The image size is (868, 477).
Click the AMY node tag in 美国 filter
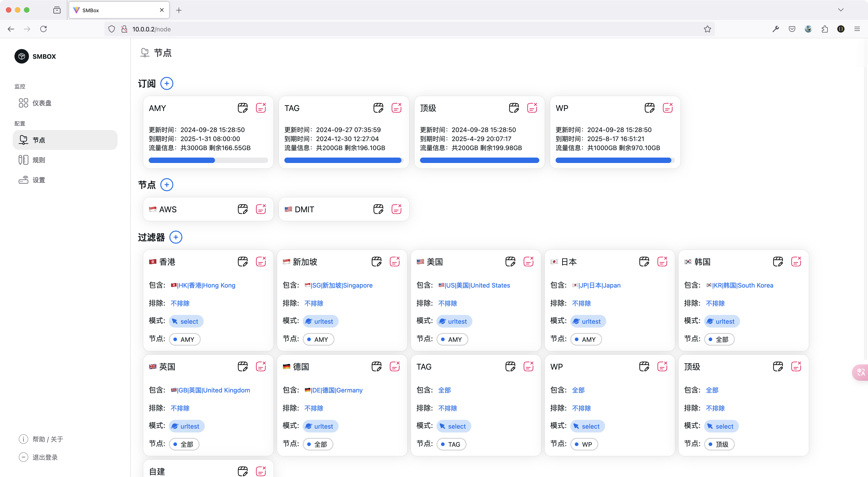452,340
